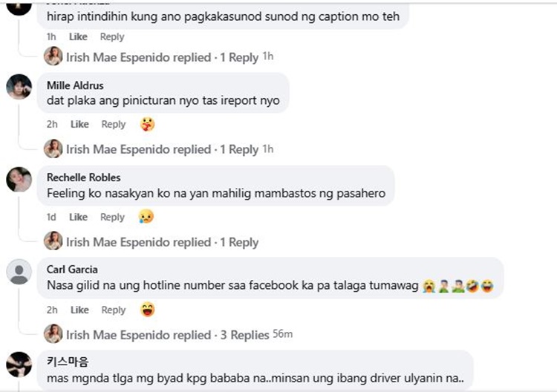The image size is (557, 392).
Task: Reply to Rechelle Robles' comment
Action: 112,217
